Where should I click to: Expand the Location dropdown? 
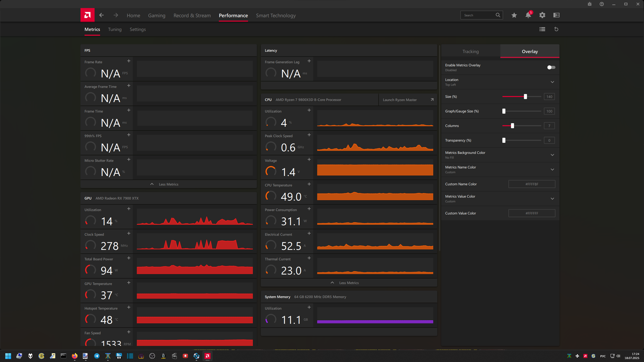[x=552, y=82]
